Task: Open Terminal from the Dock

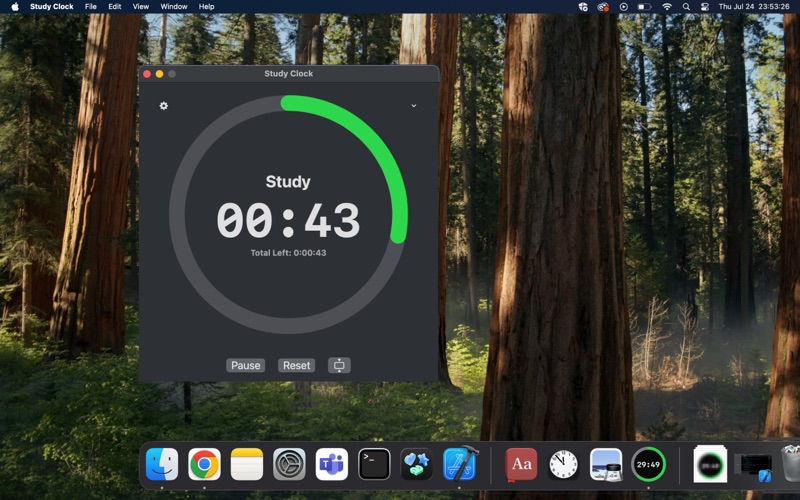Action: [374, 464]
